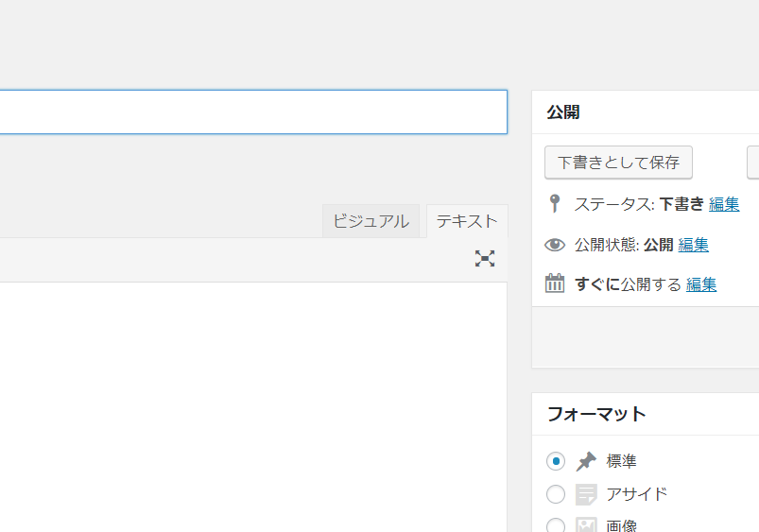Screen dimensions: 759x532
Task: Select the 画像 format radio button
Action: click(x=556, y=525)
